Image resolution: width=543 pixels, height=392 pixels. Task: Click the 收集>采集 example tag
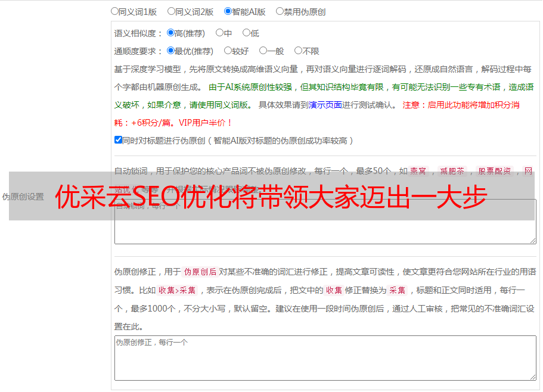(x=177, y=290)
